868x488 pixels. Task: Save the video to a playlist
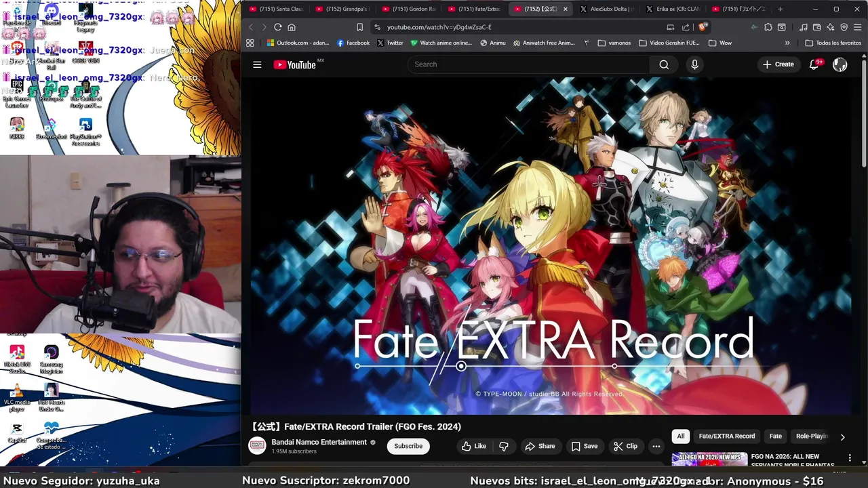point(584,446)
